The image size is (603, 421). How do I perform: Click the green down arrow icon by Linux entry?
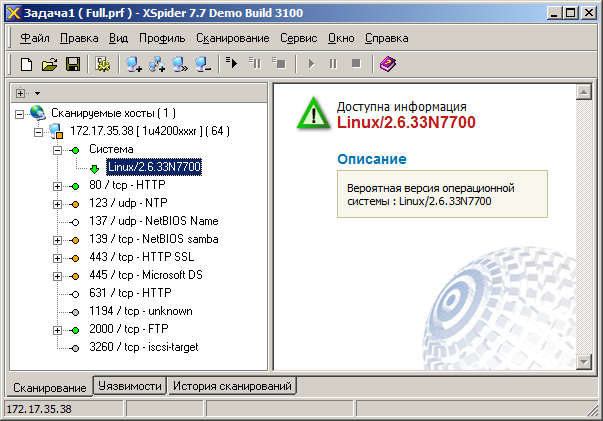click(95, 168)
